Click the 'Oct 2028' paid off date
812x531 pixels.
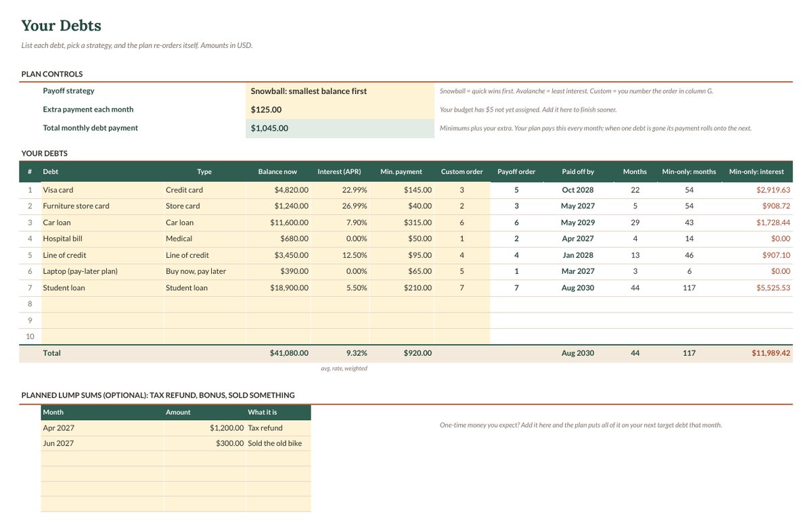click(578, 190)
